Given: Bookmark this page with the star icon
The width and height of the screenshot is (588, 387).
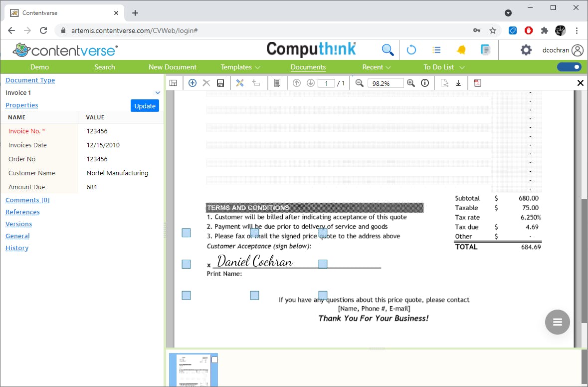Looking at the screenshot, I should [x=493, y=30].
